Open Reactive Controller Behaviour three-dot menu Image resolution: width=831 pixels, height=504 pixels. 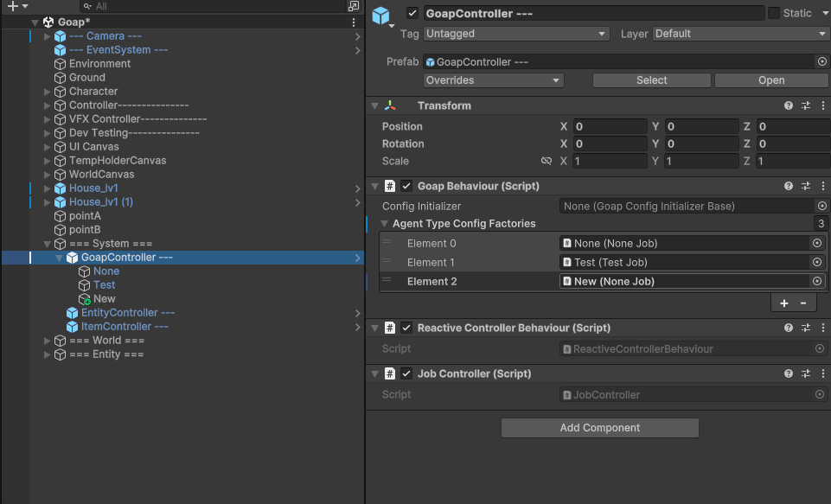tap(823, 328)
